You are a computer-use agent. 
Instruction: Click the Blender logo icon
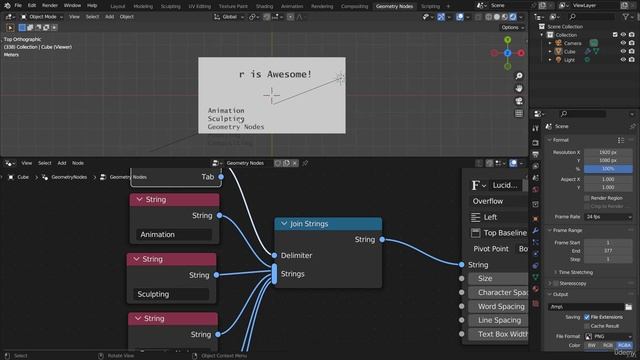7,6
